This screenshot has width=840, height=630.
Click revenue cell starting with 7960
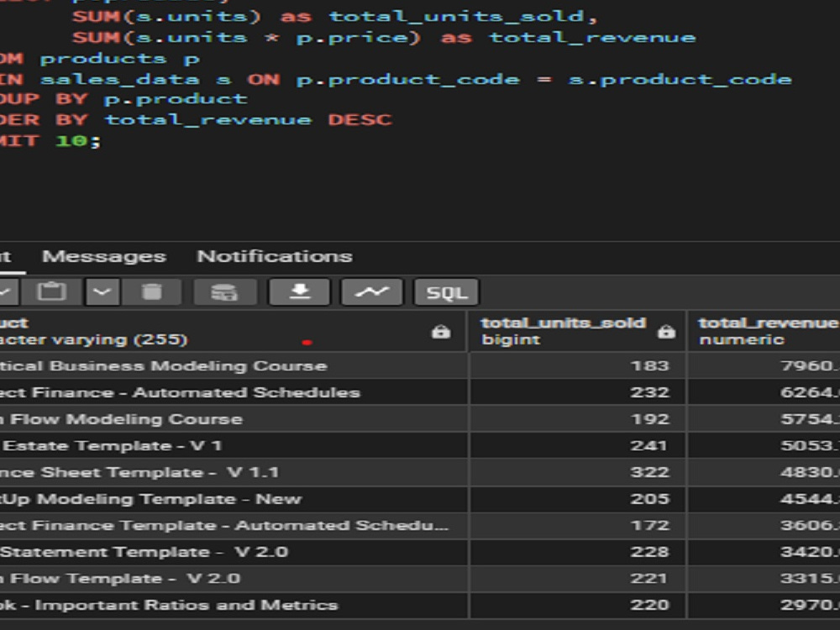(x=764, y=366)
